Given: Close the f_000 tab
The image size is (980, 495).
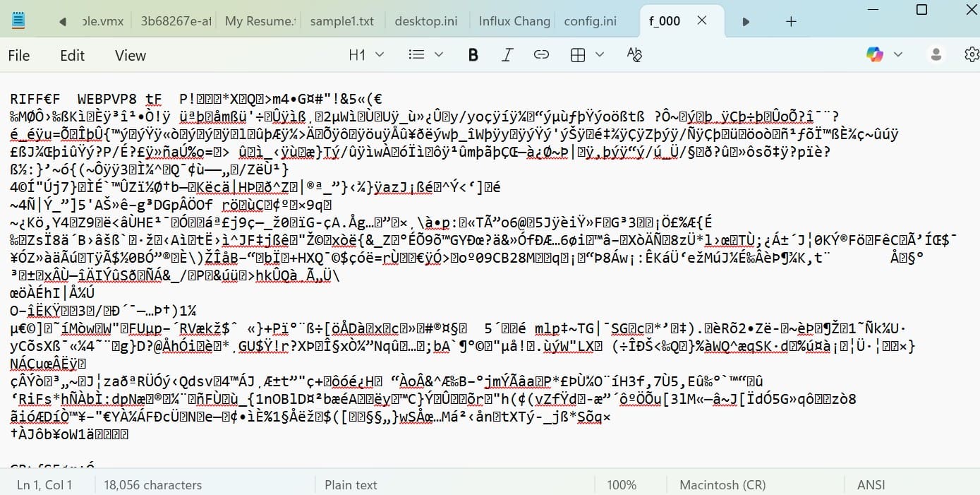Looking at the screenshot, I should (701, 21).
